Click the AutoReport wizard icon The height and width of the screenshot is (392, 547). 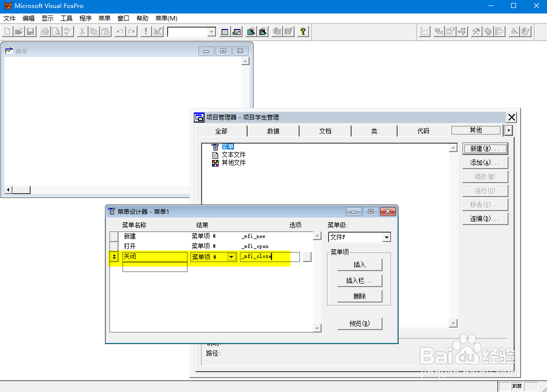coord(288,31)
